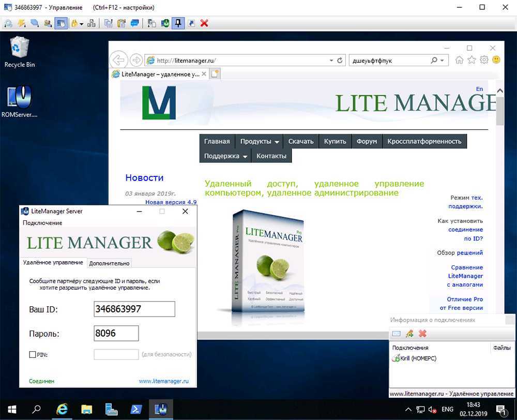Expand the Поддержка menu dropdown
Screen dimensions: 517x420
pos(225,156)
